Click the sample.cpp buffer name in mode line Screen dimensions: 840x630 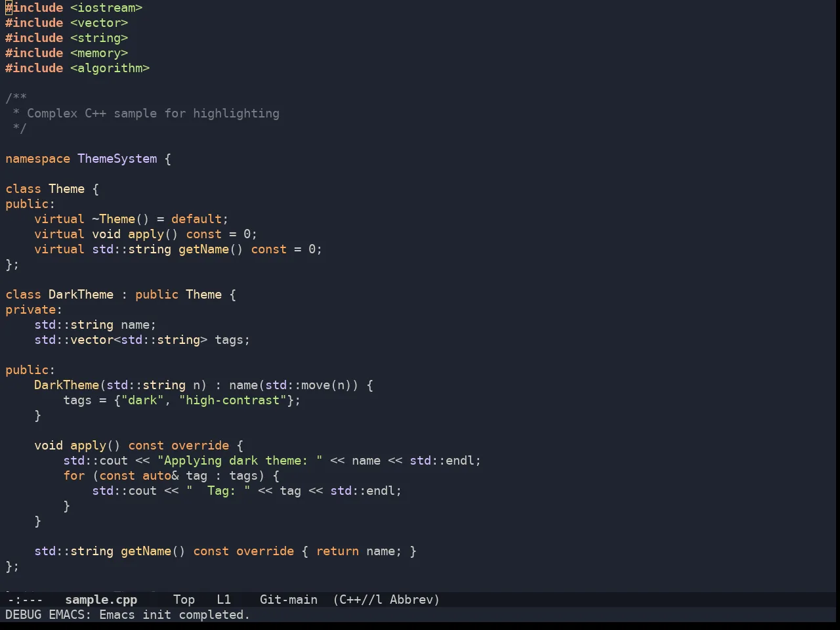click(101, 600)
